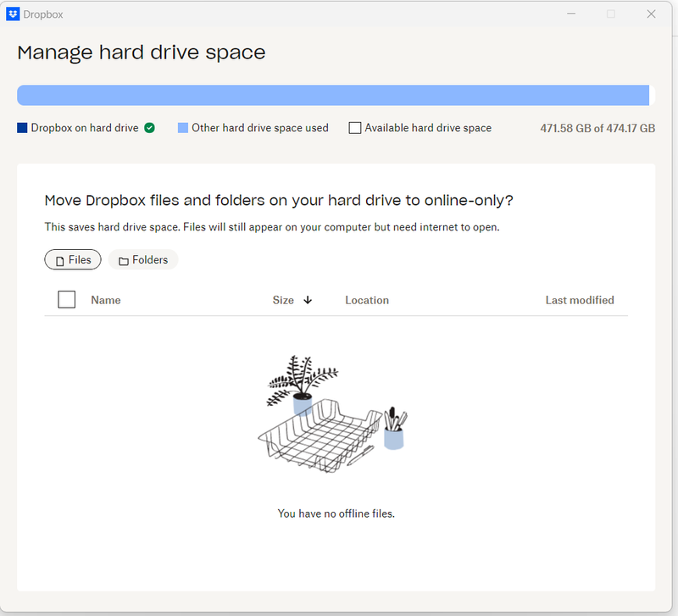Click the 471.58 GB of 474.17 GB text
Image resolution: width=678 pixels, height=616 pixels.
(597, 129)
